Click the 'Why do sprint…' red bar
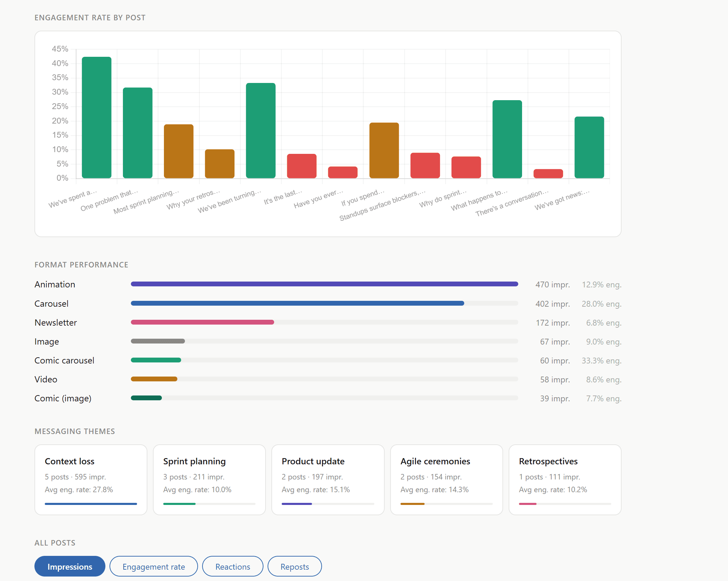The image size is (728, 581). 466,167
